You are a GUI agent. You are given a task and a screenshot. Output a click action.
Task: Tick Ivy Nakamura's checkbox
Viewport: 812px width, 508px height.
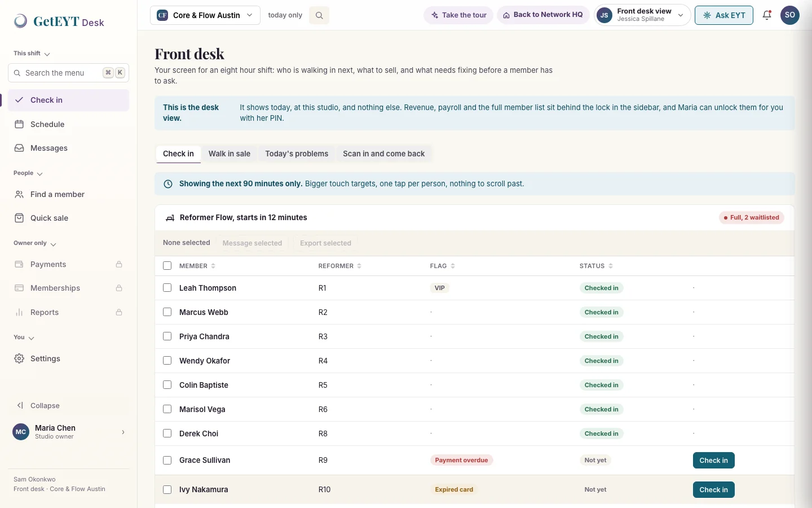[x=167, y=489]
